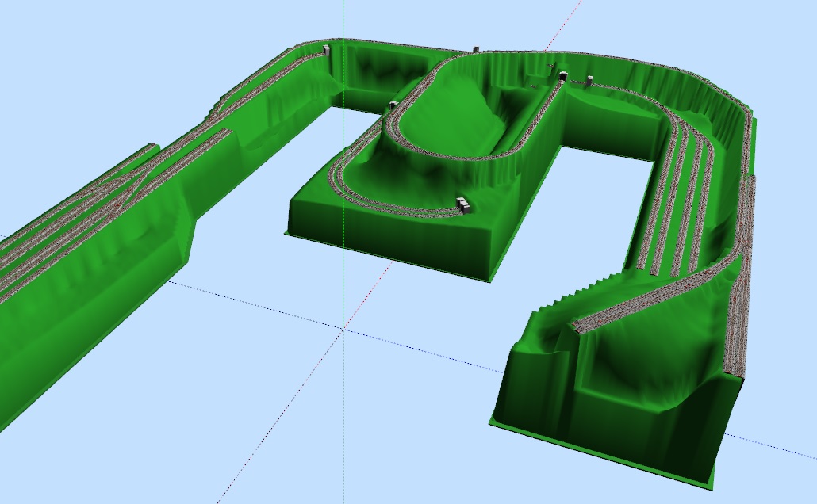Select the front wall of the lower-right terrain block
This screenshot has height=504, width=817.
point(603,448)
